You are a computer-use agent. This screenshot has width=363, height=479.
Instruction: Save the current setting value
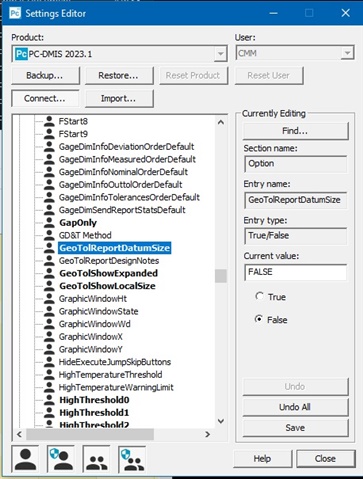point(295,428)
